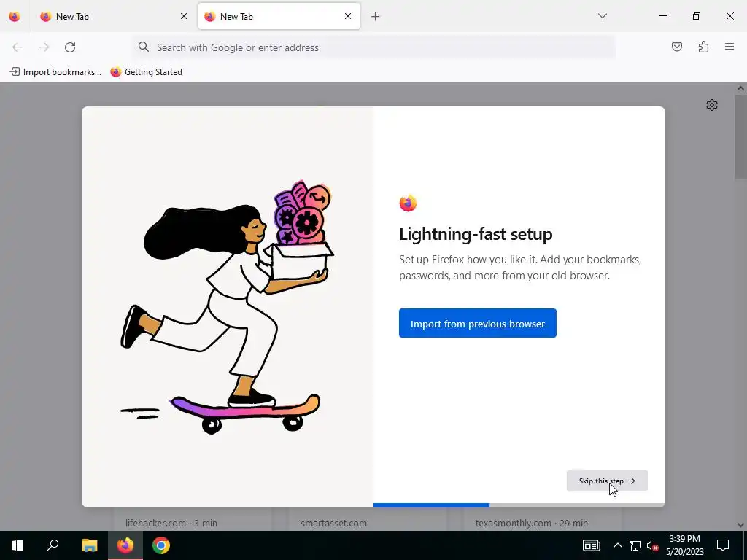Reload the current page

click(70, 47)
